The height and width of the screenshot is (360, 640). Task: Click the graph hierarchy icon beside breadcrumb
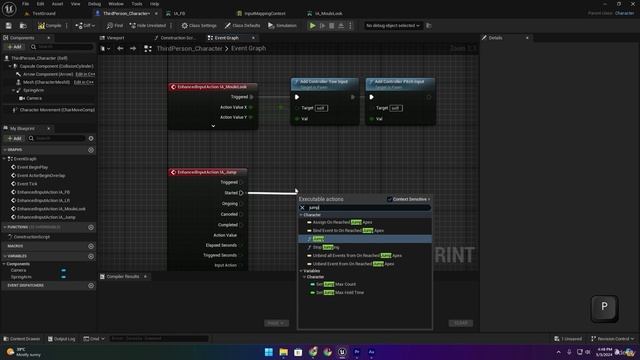pyautogui.click(x=148, y=49)
